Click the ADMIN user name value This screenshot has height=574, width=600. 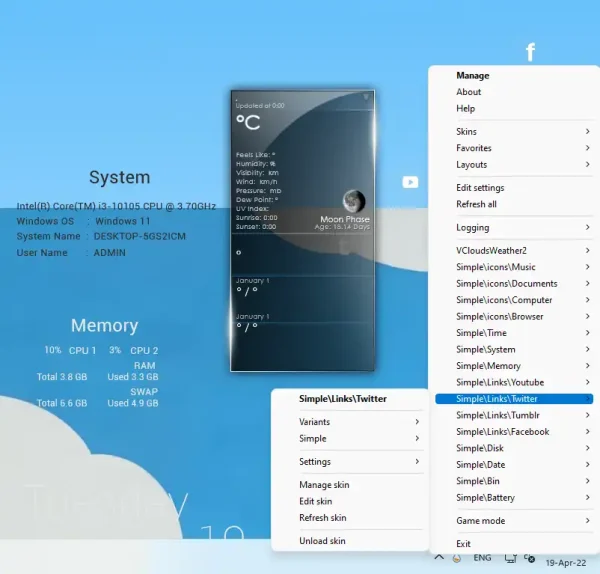[x=109, y=253]
